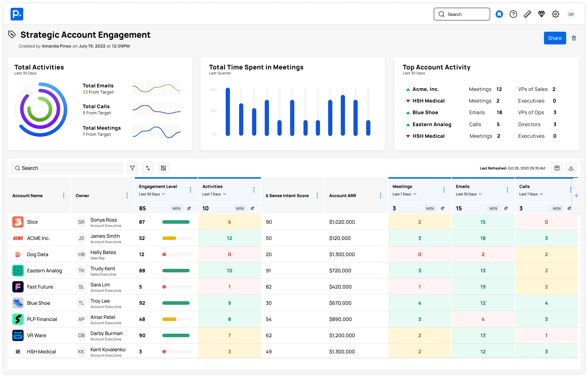The image size is (588, 377).
Task: Edit Meetings threshold target icon
Action: (443, 208)
